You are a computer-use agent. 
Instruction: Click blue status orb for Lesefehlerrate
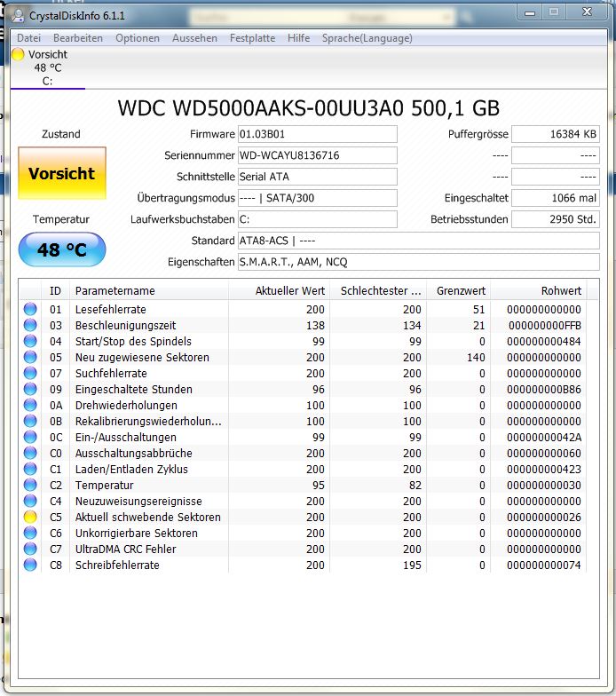click(x=30, y=309)
